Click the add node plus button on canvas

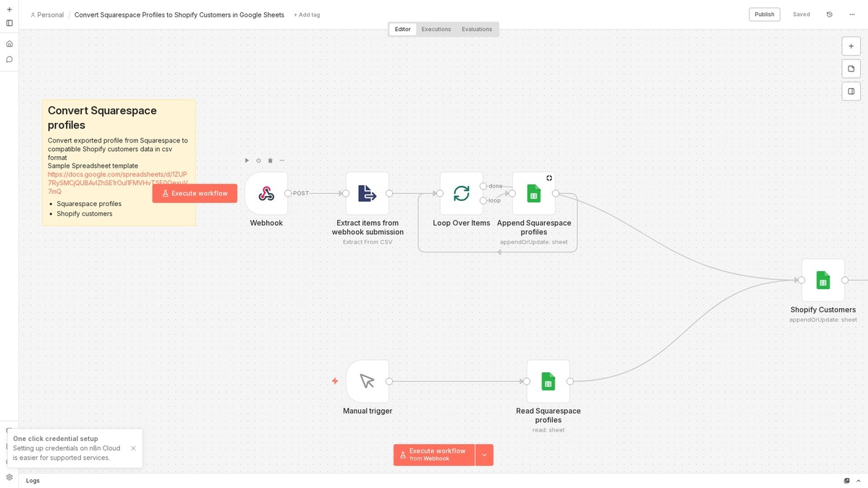point(851,46)
